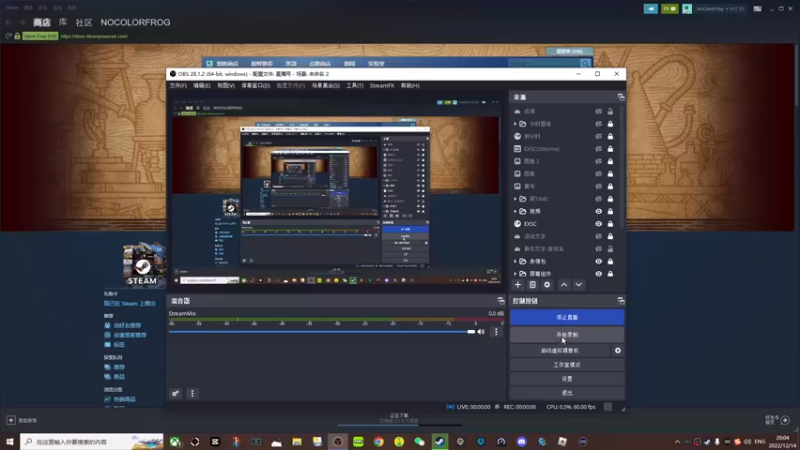Image resolution: width=800 pixels, height=450 pixels.
Task: Enter 工作室模式 studio mode
Action: [x=567, y=365]
